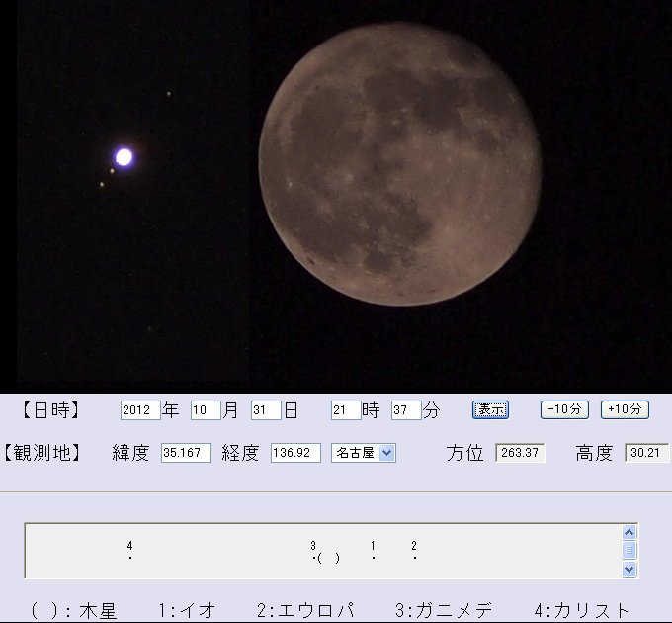Click the 高度 field showing 30.21

point(646,453)
